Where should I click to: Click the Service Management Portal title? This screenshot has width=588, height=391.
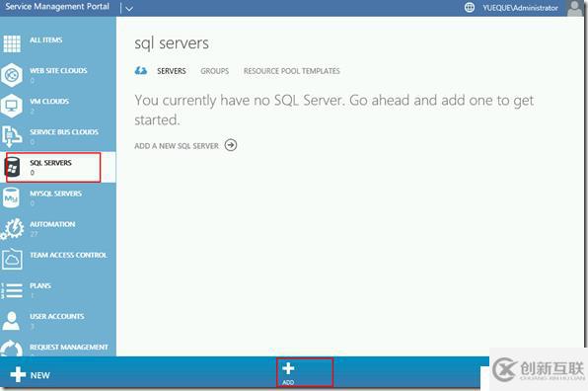click(x=57, y=6)
